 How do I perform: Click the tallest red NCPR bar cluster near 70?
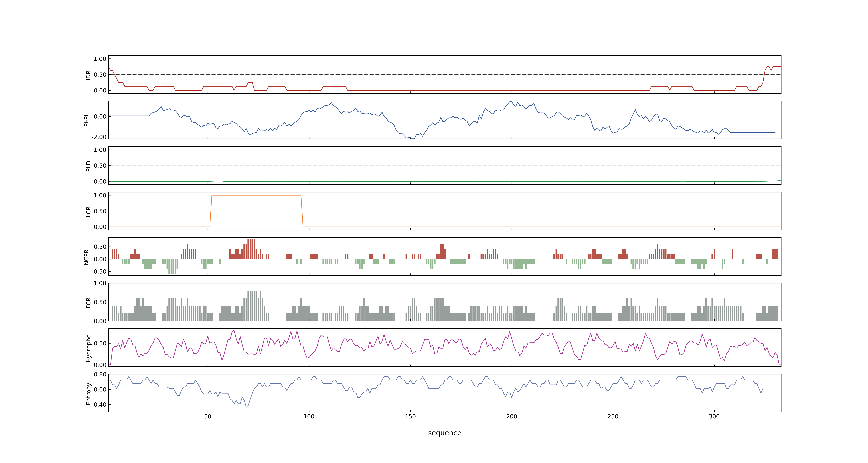(x=251, y=249)
